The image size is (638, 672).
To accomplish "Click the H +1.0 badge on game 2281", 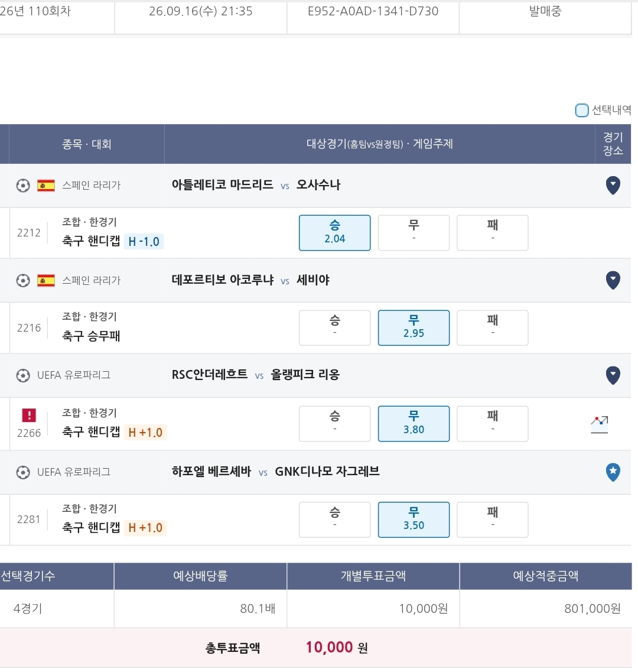I will coord(145,528).
